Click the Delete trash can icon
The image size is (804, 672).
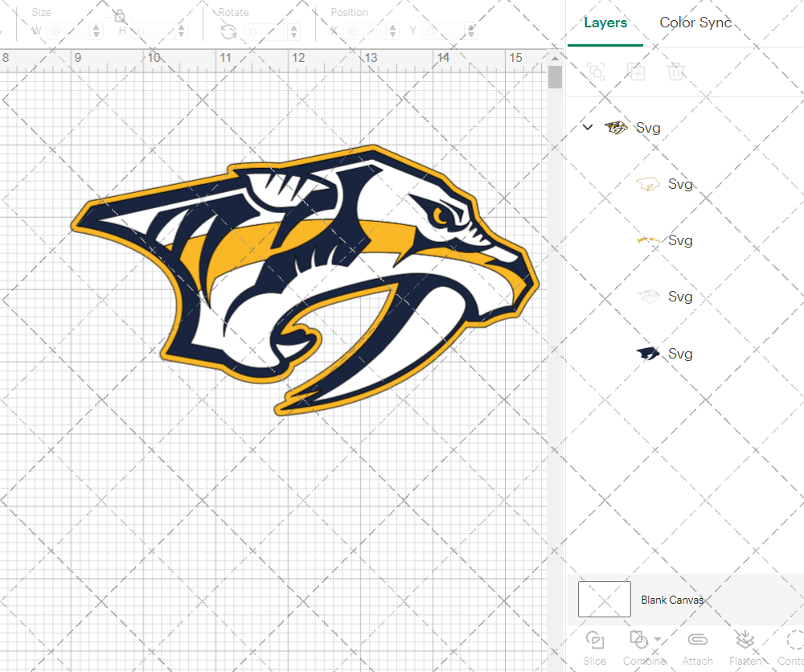[676, 72]
